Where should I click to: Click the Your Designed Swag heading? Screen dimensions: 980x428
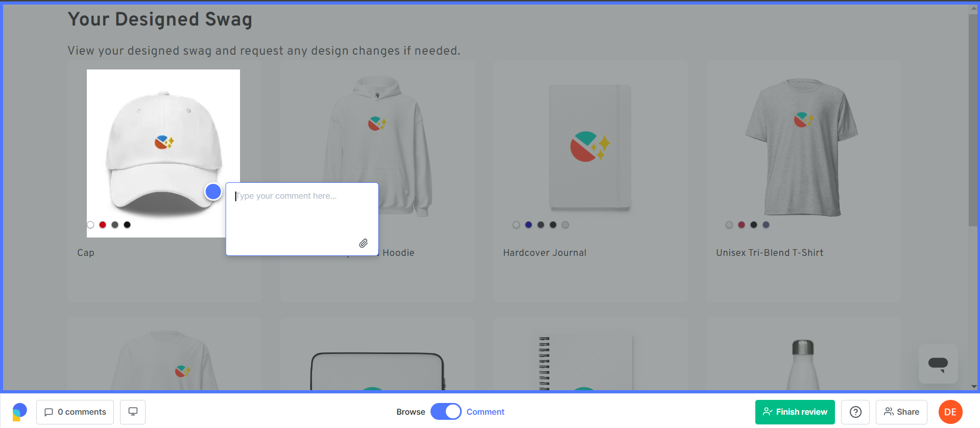[x=160, y=19]
